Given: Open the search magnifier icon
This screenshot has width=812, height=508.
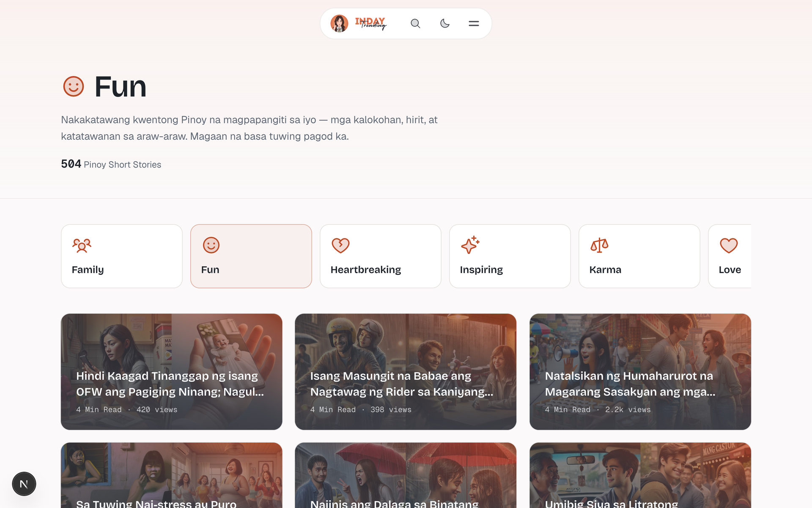Looking at the screenshot, I should coord(415,24).
